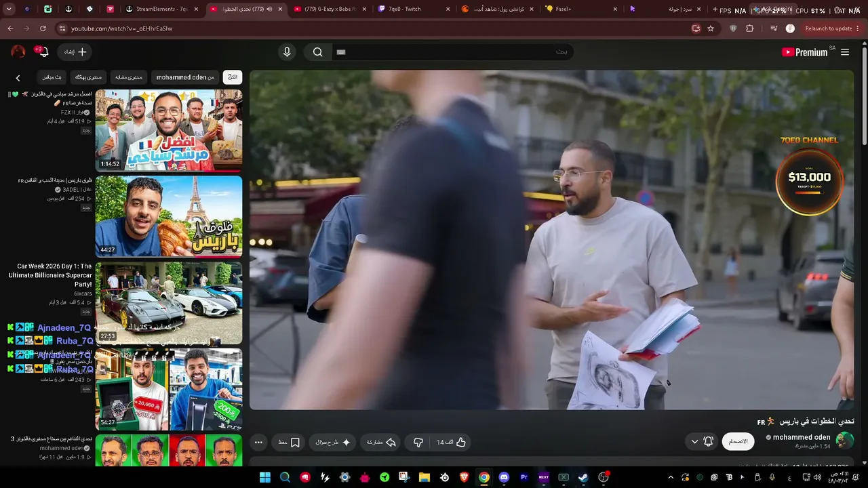Click the Join (الانضمام) channel button
This screenshot has height=488, width=868.
click(738, 441)
